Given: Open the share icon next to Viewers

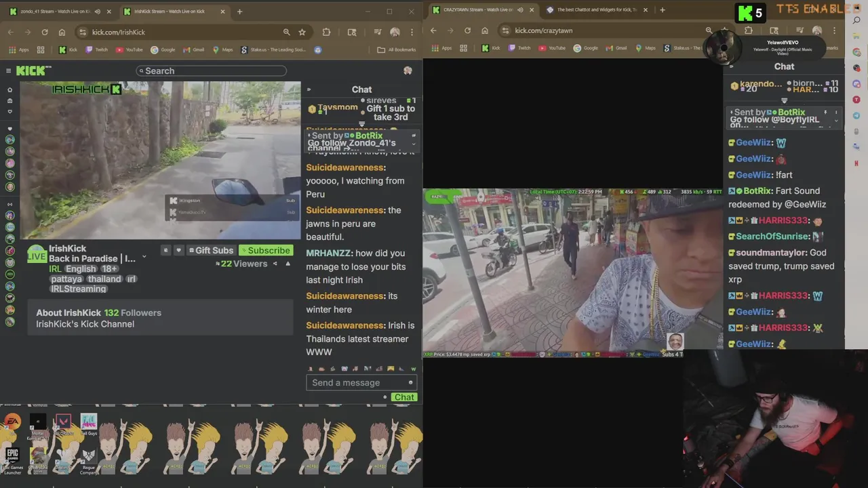Looking at the screenshot, I should pos(275,264).
